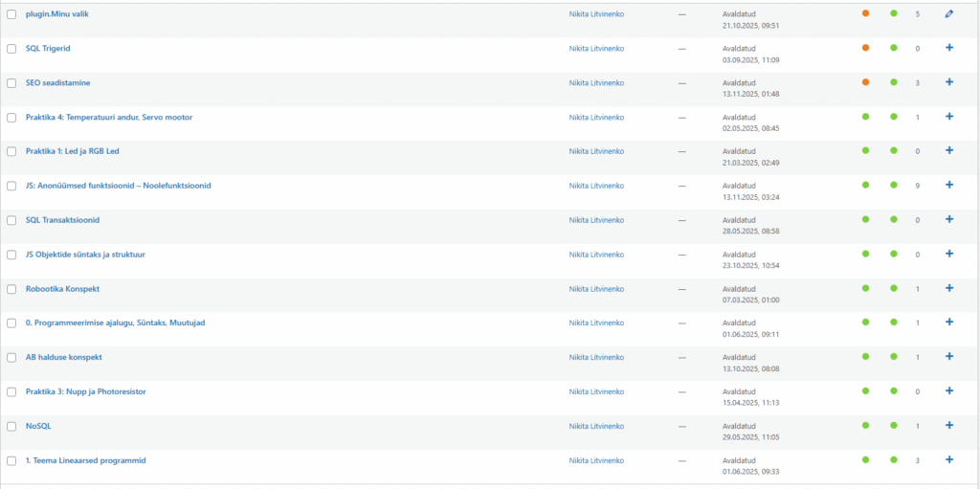Open the post titled SQL Transaktsioonid
The width and height of the screenshot is (980, 489).
[x=62, y=220]
